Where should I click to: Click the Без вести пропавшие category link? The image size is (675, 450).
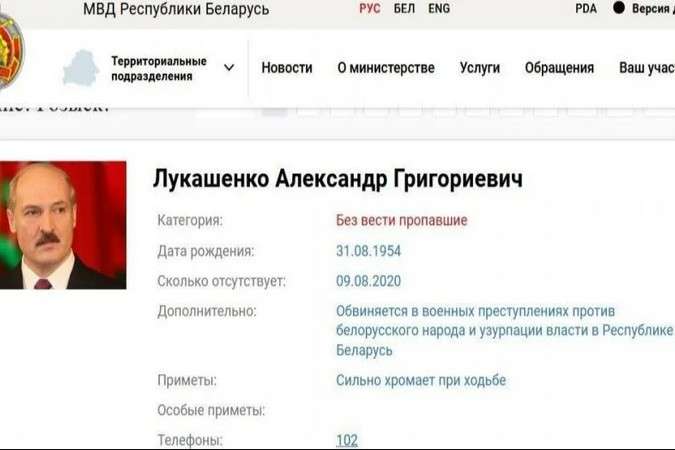(402, 220)
